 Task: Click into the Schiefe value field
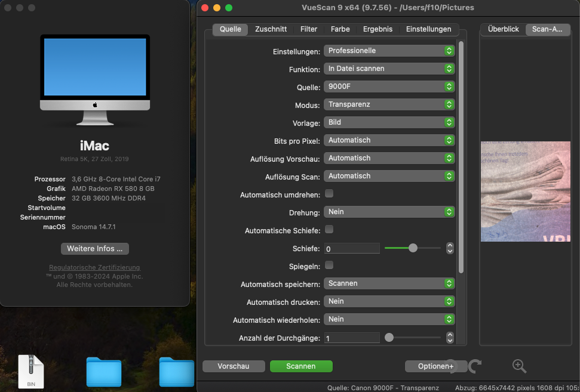click(x=352, y=248)
